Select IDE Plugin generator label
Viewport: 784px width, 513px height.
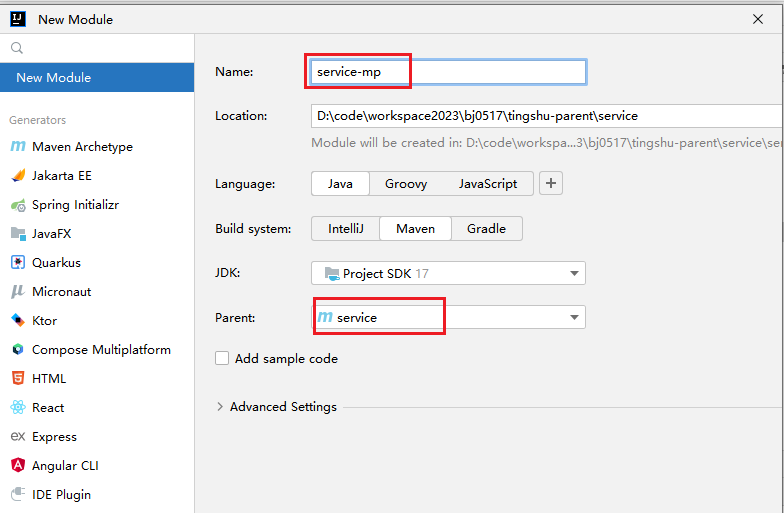point(62,494)
